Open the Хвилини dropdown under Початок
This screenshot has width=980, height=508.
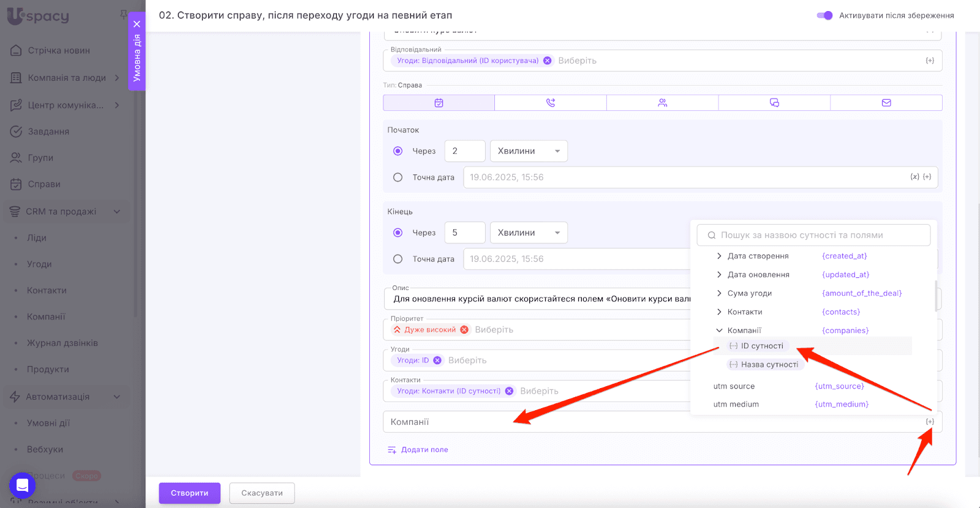(529, 151)
